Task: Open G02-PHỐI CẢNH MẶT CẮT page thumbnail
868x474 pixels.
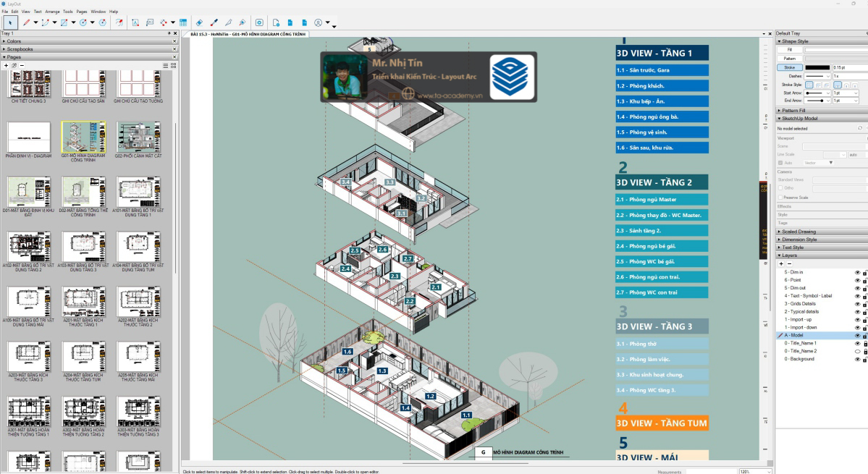Action: click(x=138, y=137)
